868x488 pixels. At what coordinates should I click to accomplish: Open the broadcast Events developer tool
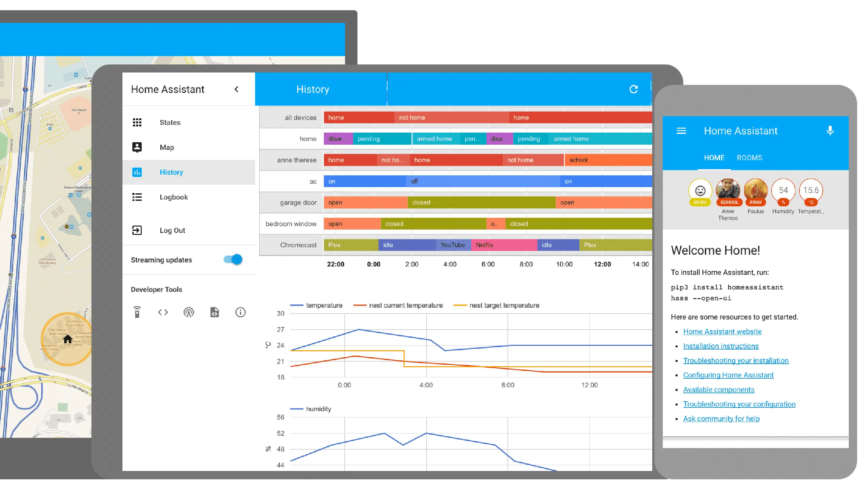coord(189,312)
